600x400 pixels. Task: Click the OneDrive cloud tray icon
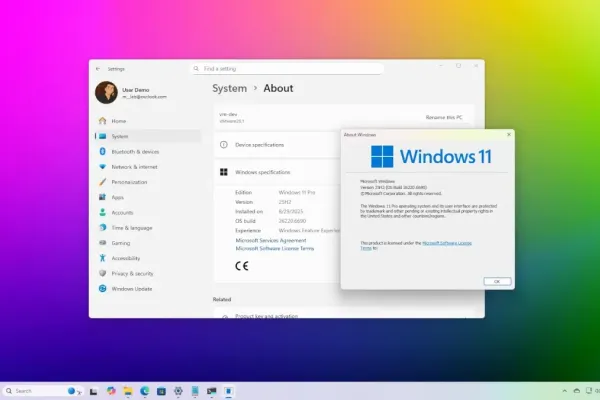pyautogui.click(x=577, y=391)
